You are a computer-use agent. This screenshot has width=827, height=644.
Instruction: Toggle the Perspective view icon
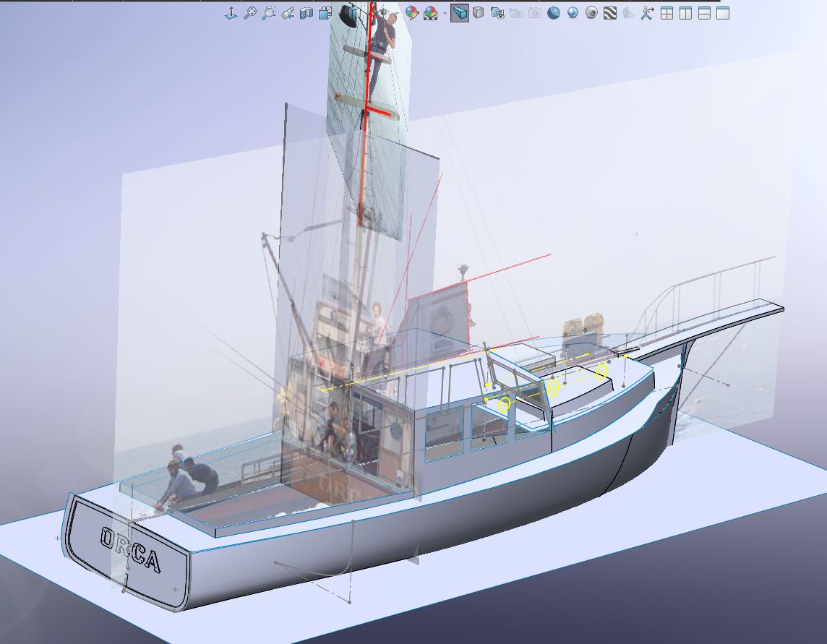[592, 13]
